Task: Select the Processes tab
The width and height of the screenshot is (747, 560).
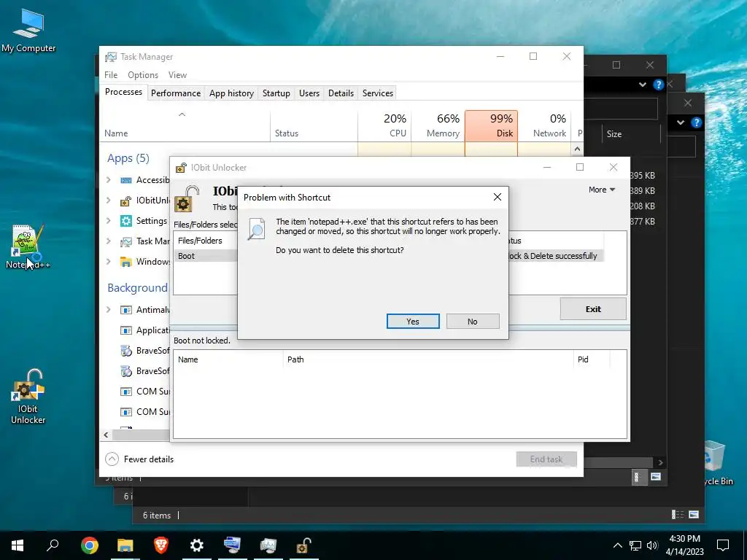Action: [123, 92]
